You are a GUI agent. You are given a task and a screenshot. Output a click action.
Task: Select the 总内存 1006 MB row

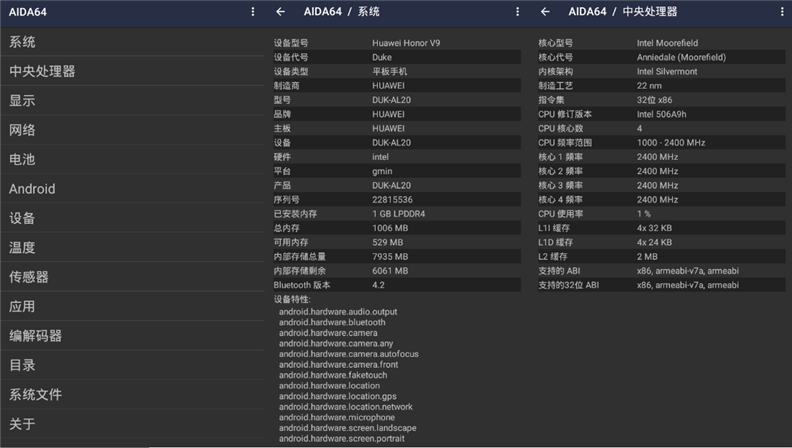point(397,228)
